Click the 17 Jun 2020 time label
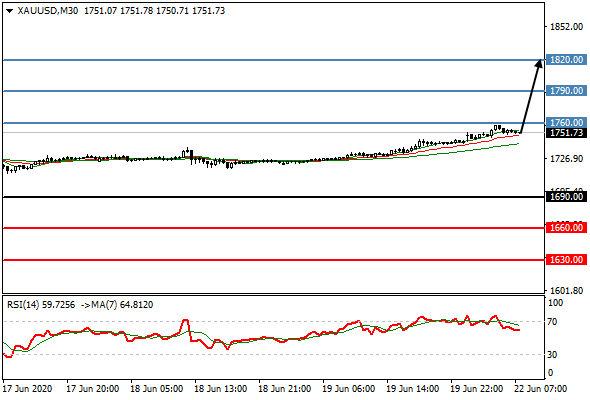This screenshot has height=400, width=590. tap(27, 388)
